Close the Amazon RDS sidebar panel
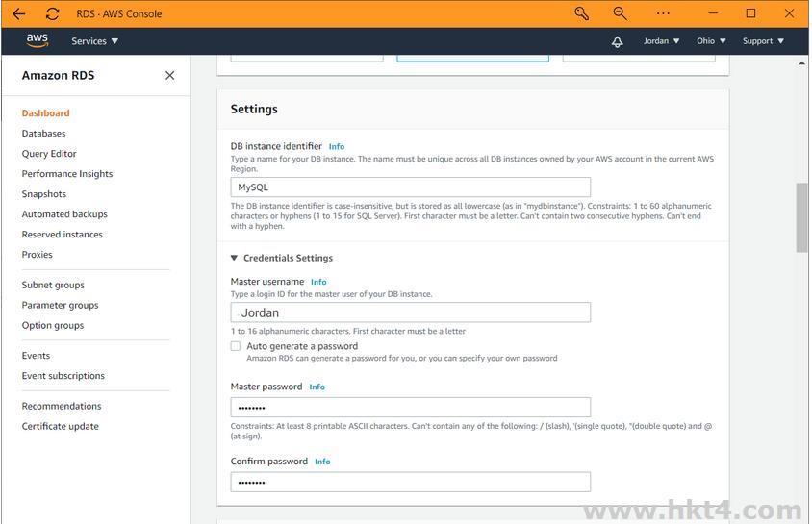The image size is (812, 524). [x=170, y=76]
